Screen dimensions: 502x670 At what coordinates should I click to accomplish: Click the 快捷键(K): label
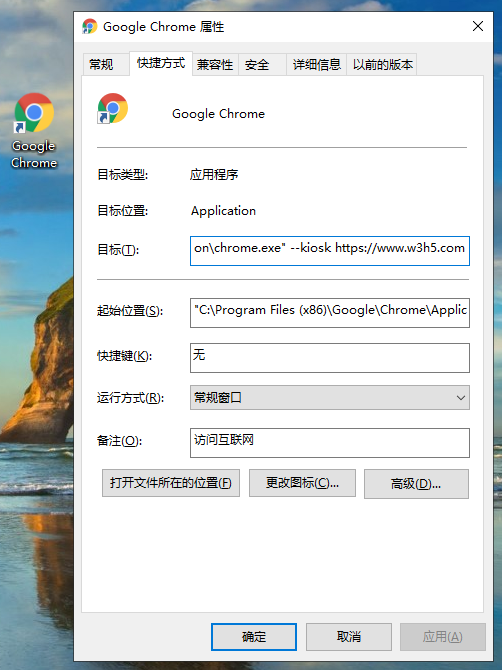pos(124,356)
